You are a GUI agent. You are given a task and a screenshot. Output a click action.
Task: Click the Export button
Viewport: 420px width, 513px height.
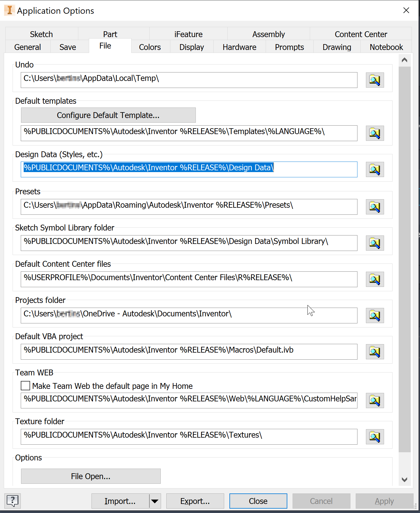195,501
